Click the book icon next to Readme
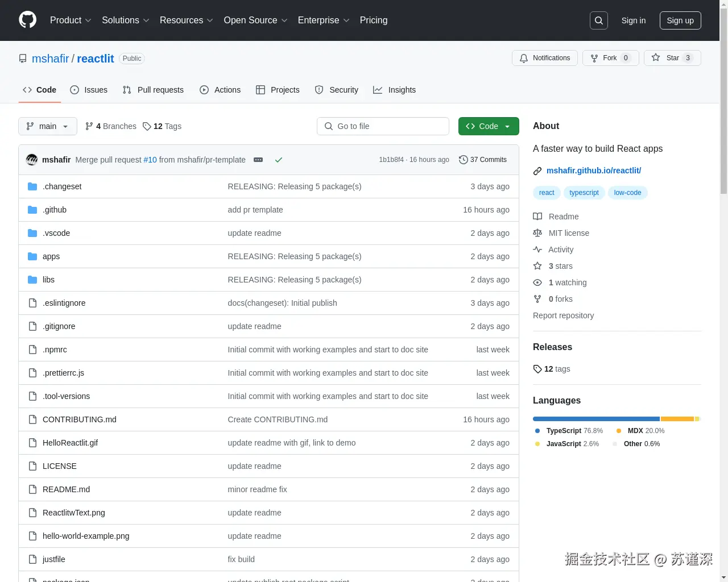This screenshot has height=582, width=728. (x=537, y=216)
